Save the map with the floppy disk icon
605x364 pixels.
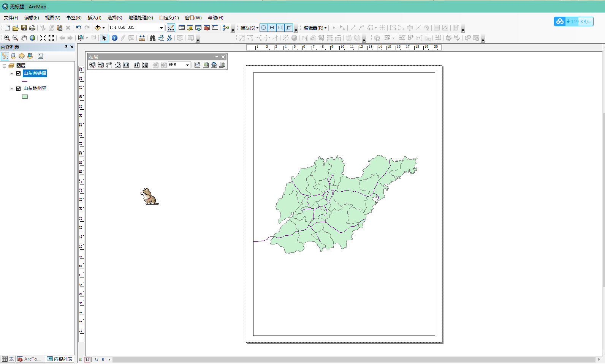(x=24, y=28)
